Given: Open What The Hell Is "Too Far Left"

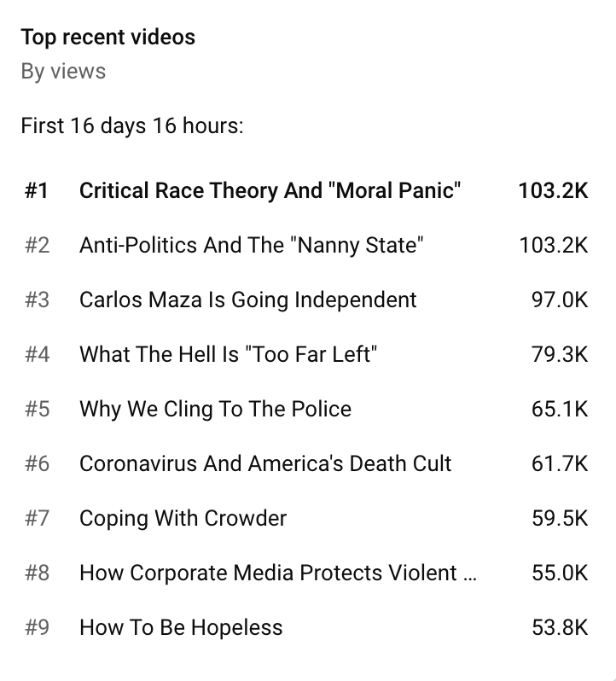Looking at the screenshot, I should click(228, 354).
